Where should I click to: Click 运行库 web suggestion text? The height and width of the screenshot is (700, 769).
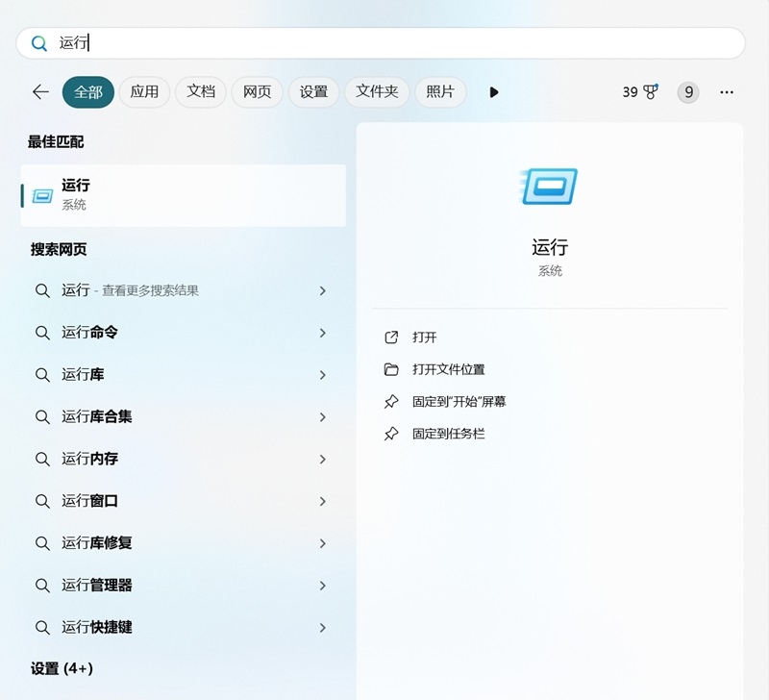[83, 375]
